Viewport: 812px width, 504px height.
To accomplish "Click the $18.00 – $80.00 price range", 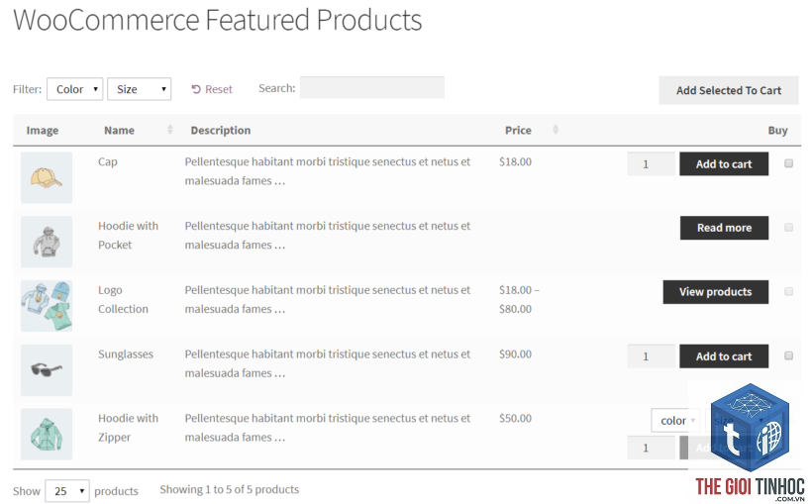I will 519,299.
